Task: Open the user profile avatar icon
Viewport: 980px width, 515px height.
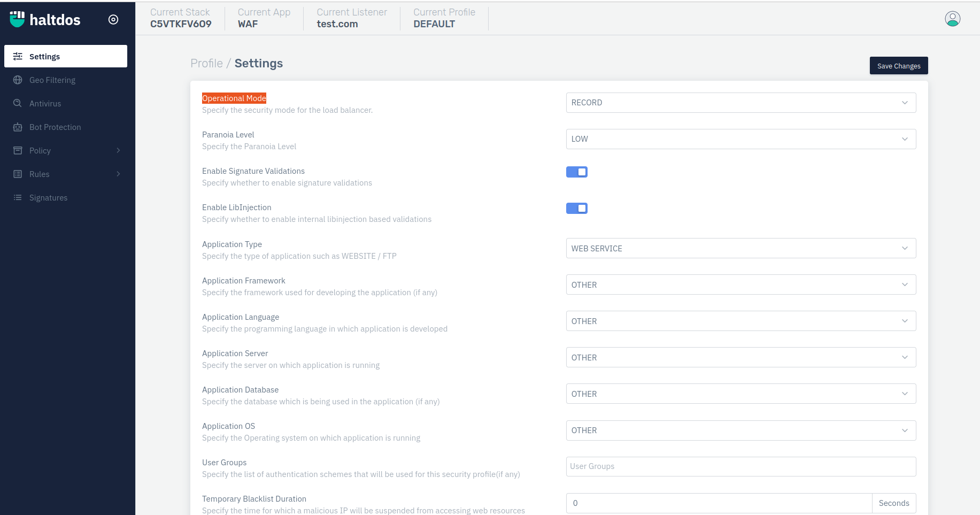Action: point(952,19)
